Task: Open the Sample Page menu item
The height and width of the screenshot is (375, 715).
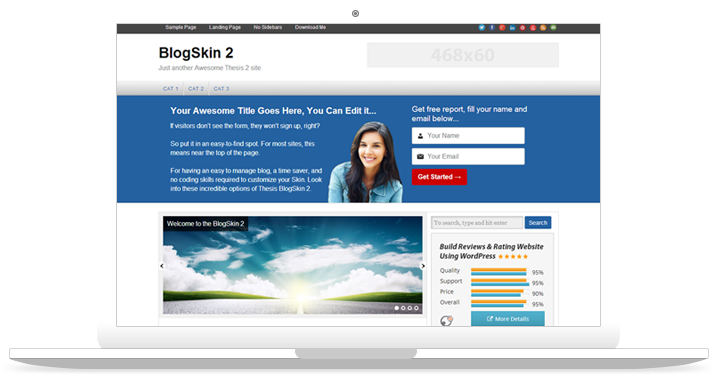Action: point(181,27)
